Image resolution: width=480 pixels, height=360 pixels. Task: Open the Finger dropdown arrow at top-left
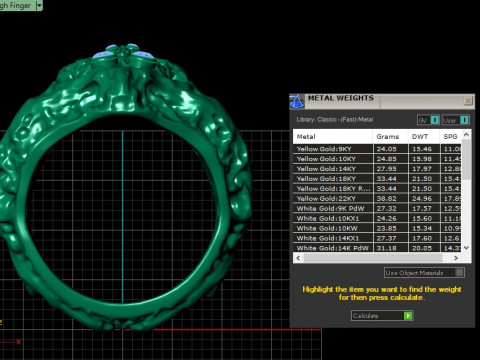(x=39, y=5)
